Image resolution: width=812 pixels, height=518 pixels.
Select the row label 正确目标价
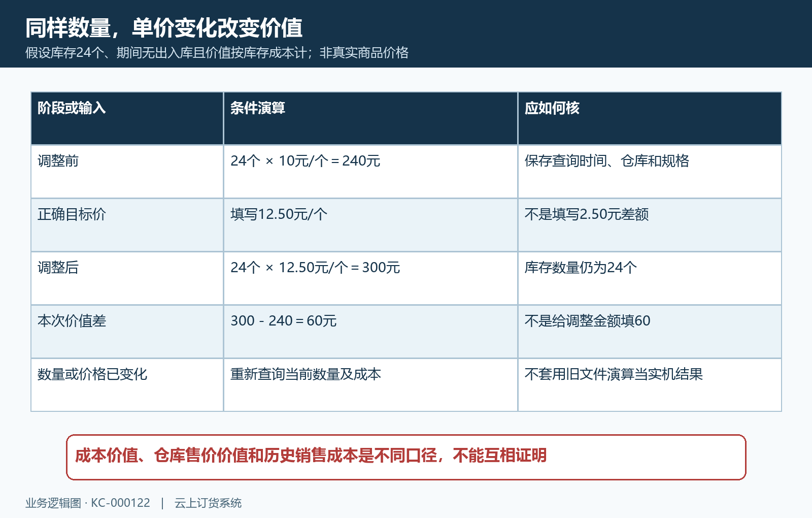[127, 225]
